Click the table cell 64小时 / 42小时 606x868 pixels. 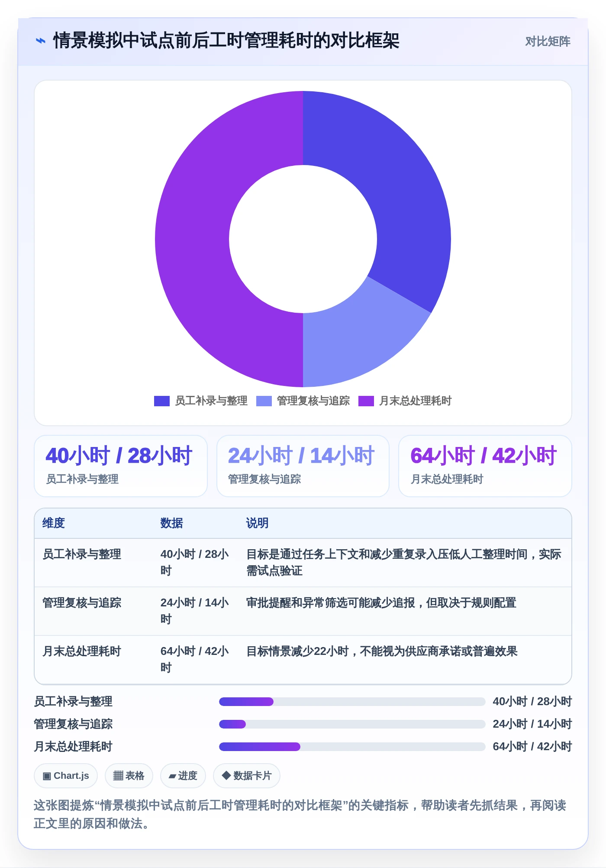pos(195,660)
